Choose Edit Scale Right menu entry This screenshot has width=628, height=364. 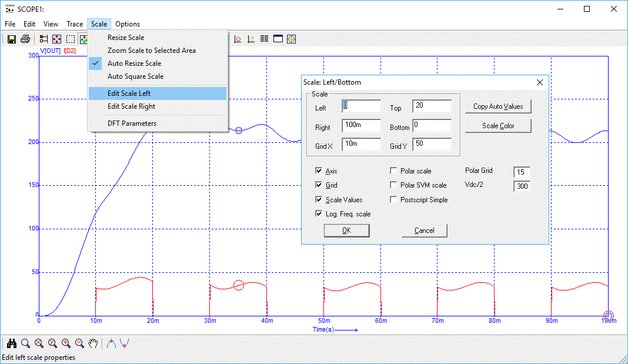click(158, 106)
